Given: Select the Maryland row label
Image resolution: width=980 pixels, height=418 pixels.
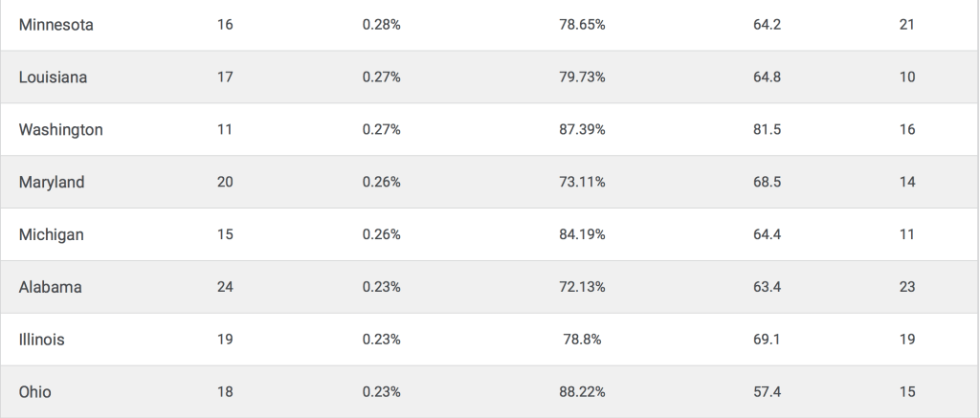Looking at the screenshot, I should [x=52, y=182].
